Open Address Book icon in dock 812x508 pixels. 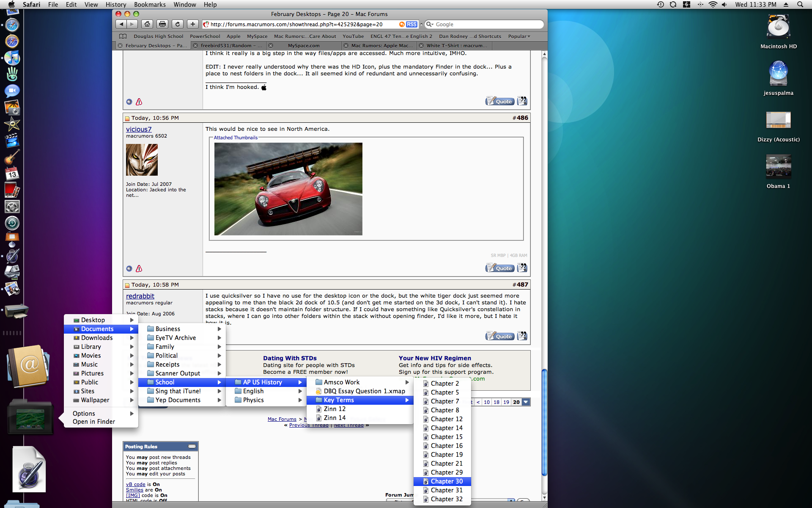coord(28,367)
